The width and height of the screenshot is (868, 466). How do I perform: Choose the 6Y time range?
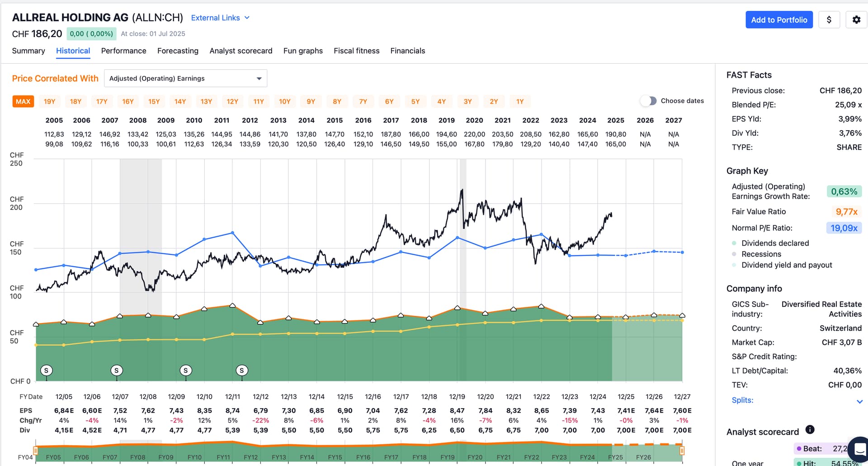click(x=389, y=101)
